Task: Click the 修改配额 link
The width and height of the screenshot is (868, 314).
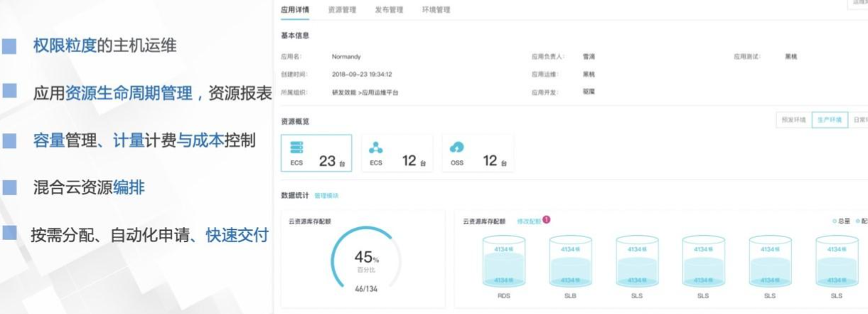Action: click(529, 221)
